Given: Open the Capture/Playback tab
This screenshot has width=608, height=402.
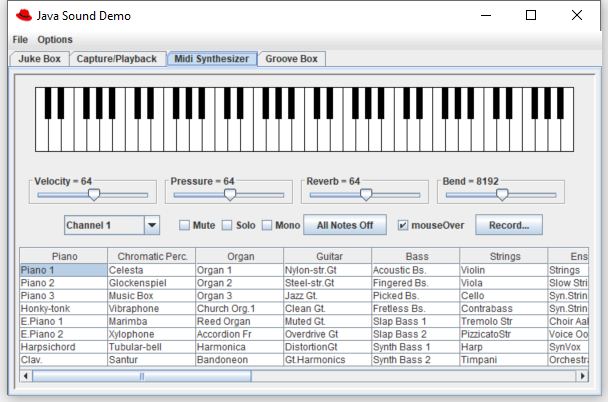Looking at the screenshot, I should click(x=117, y=59).
